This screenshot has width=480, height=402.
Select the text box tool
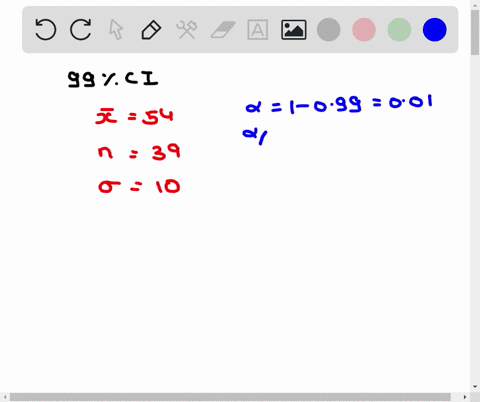click(258, 30)
